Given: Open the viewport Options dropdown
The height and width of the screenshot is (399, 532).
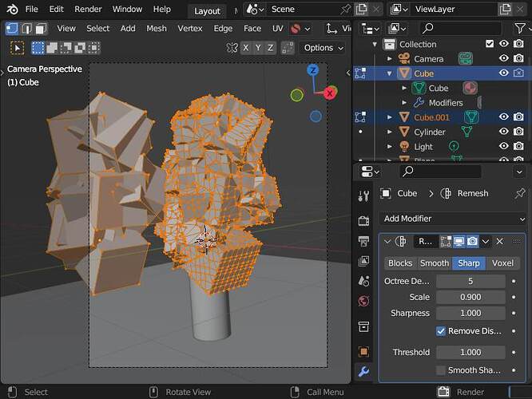Looking at the screenshot, I should tap(324, 48).
